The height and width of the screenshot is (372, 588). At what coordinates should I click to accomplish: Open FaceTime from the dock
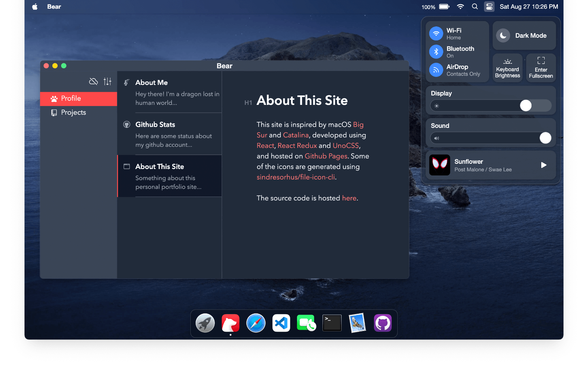306,323
